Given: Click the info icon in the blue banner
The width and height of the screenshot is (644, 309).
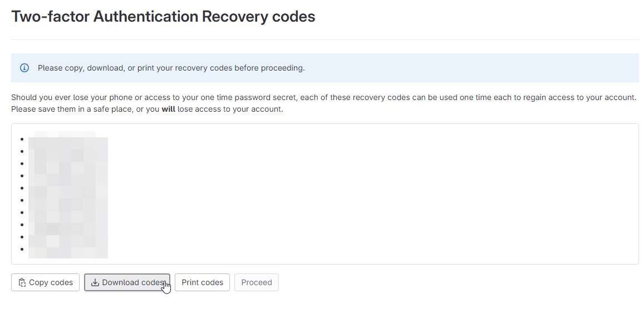Looking at the screenshot, I should 24,68.
